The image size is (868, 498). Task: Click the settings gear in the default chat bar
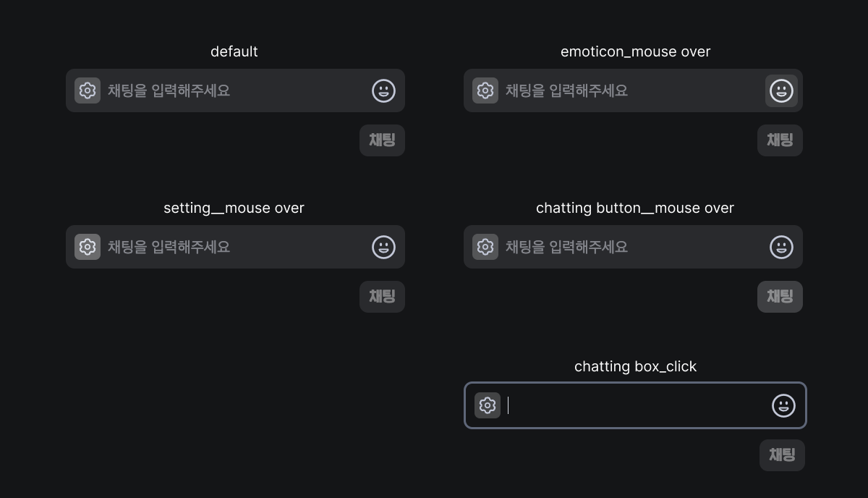click(x=88, y=90)
